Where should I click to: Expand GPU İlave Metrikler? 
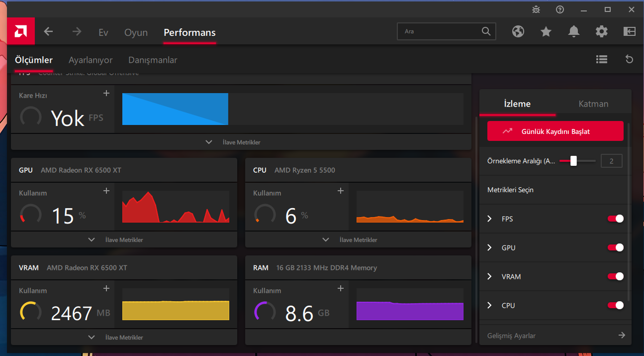pyautogui.click(x=124, y=239)
